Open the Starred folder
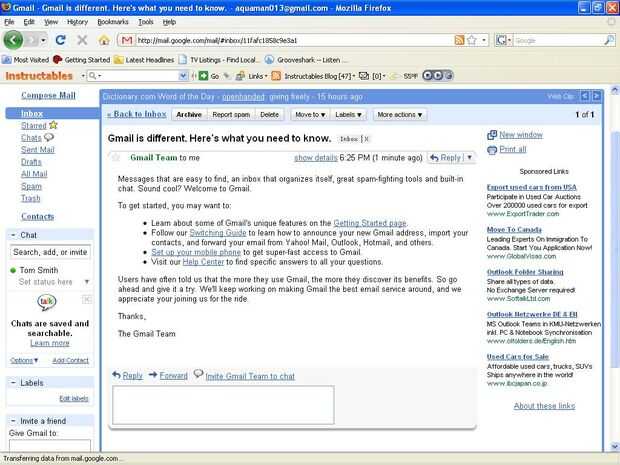This screenshot has height=465, width=620. [x=34, y=126]
